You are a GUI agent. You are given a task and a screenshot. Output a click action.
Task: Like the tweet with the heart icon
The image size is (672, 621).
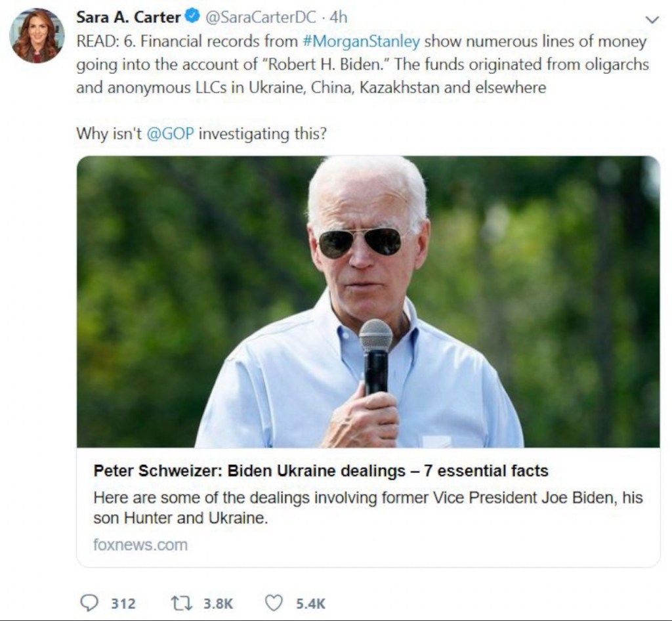(273, 603)
